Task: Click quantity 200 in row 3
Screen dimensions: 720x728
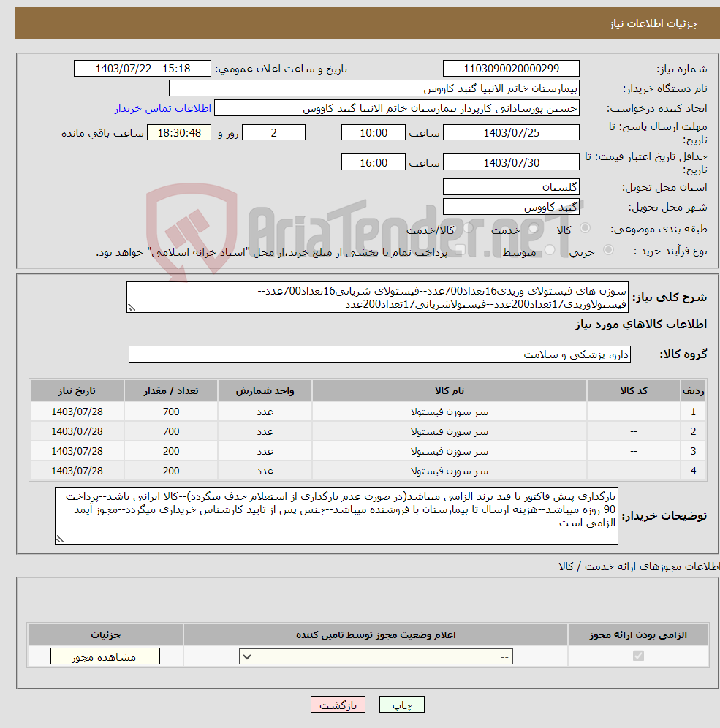Action: pyautogui.click(x=171, y=451)
